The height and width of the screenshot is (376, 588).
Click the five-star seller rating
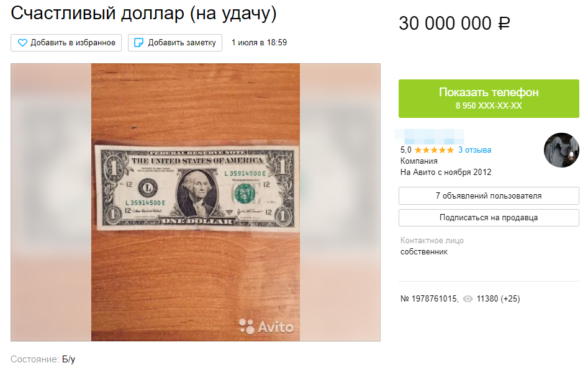pos(434,150)
